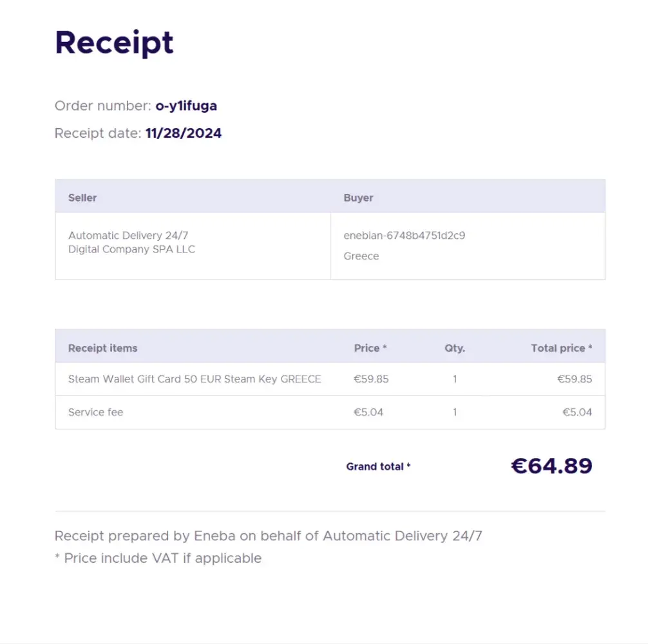
Task: Click the Total price column header
Action: point(561,348)
